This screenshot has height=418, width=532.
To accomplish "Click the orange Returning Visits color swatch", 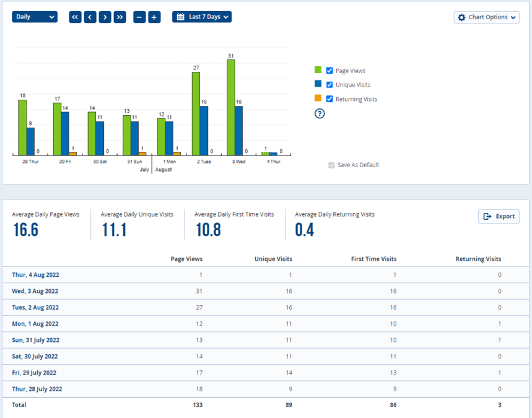I will [318, 98].
